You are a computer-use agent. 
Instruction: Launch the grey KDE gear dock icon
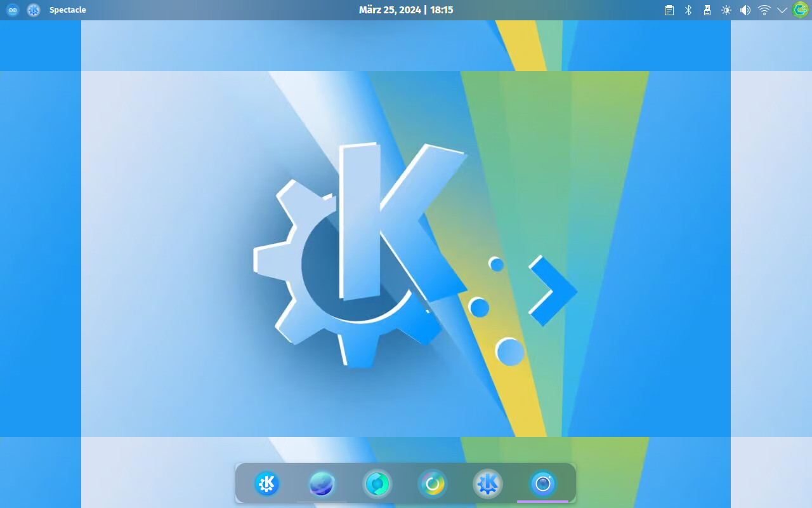(x=488, y=485)
